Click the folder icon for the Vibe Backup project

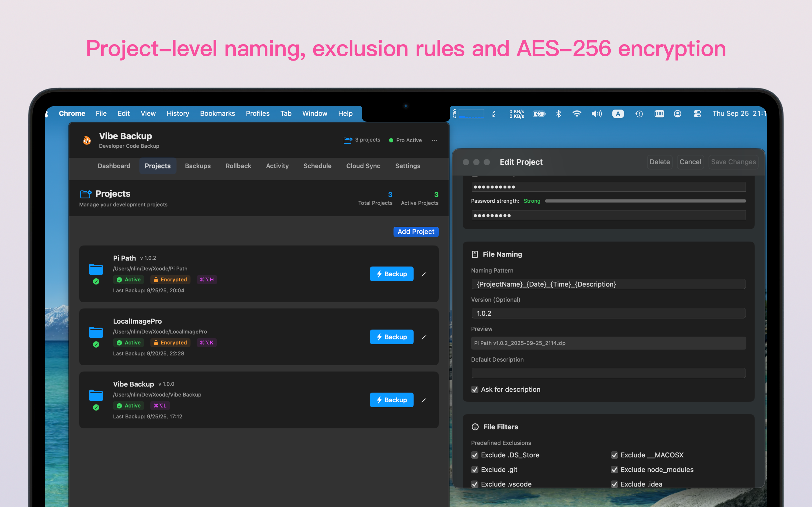tap(96, 396)
